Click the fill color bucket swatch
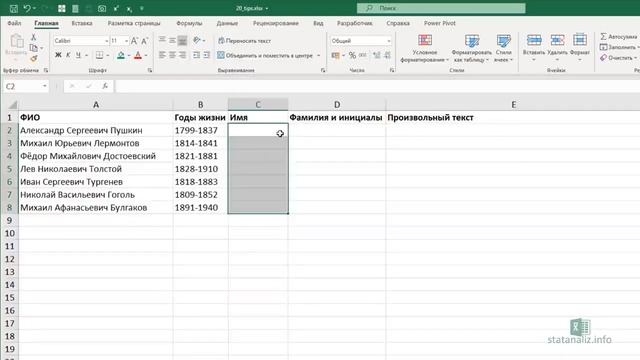Viewport: 640px width, 360px height. tap(120, 55)
